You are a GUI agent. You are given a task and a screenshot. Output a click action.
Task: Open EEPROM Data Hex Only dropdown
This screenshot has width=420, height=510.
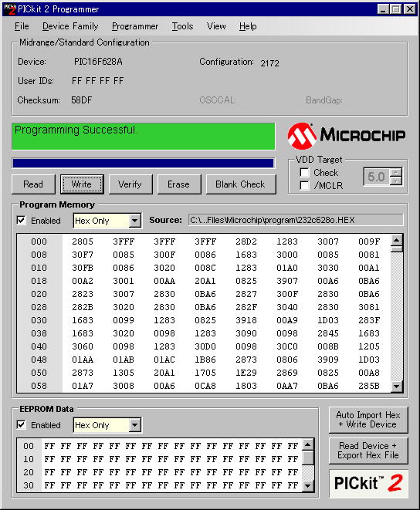tap(134, 425)
